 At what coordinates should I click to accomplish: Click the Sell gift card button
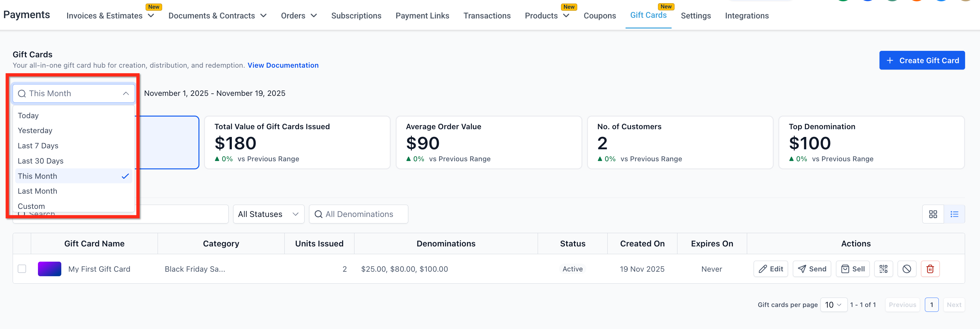pos(853,269)
